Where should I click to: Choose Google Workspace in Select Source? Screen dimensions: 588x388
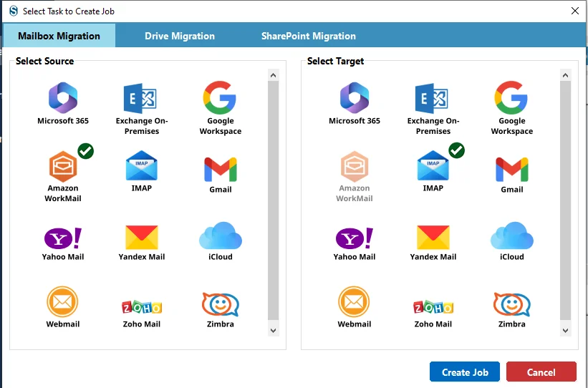pos(220,108)
